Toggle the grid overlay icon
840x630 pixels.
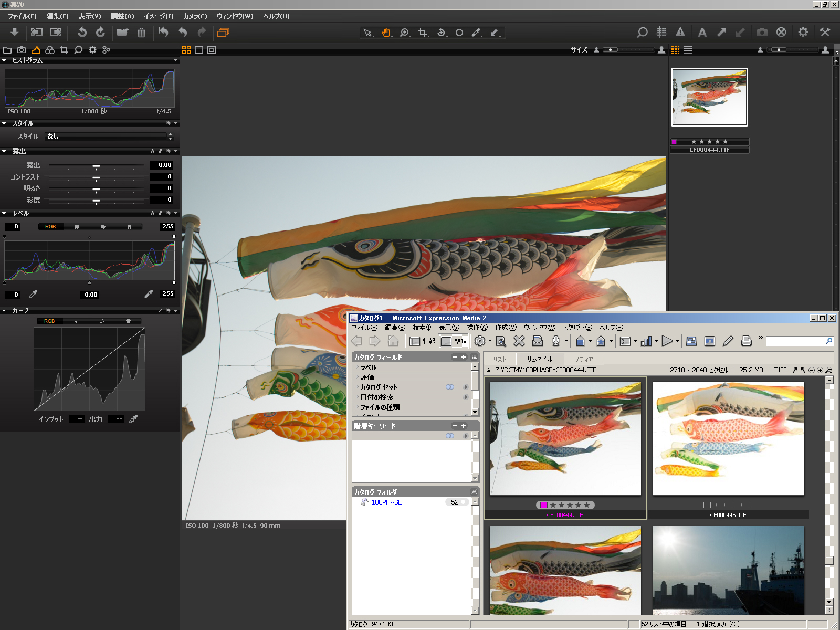(661, 32)
